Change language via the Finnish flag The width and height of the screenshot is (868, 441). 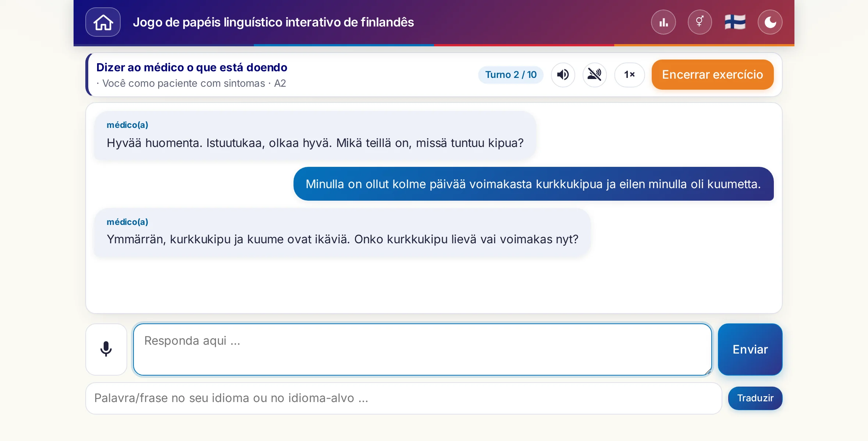click(x=735, y=22)
